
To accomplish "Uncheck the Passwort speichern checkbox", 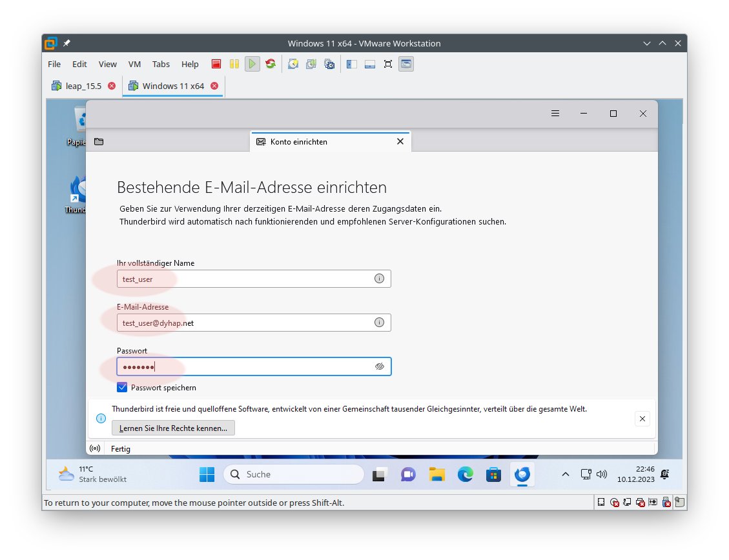I will point(122,388).
